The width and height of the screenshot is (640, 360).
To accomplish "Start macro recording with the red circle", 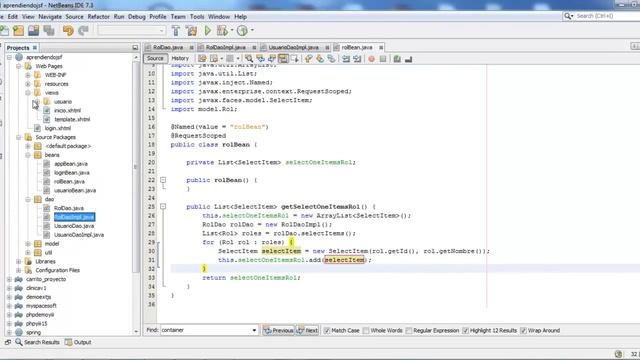I will 371,59.
